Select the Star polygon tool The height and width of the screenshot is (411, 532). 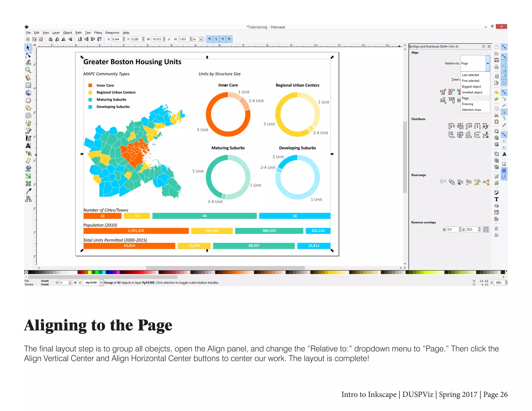pos(28,108)
